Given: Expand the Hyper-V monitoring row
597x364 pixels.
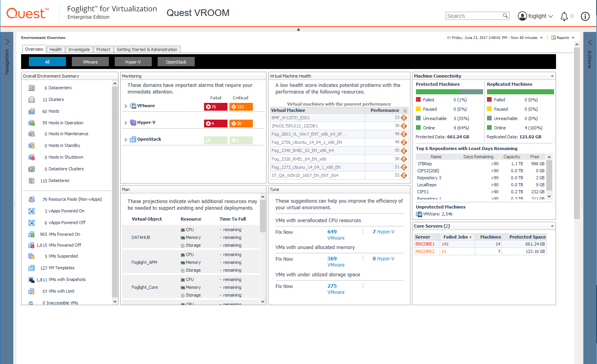Looking at the screenshot, I should [126, 123].
